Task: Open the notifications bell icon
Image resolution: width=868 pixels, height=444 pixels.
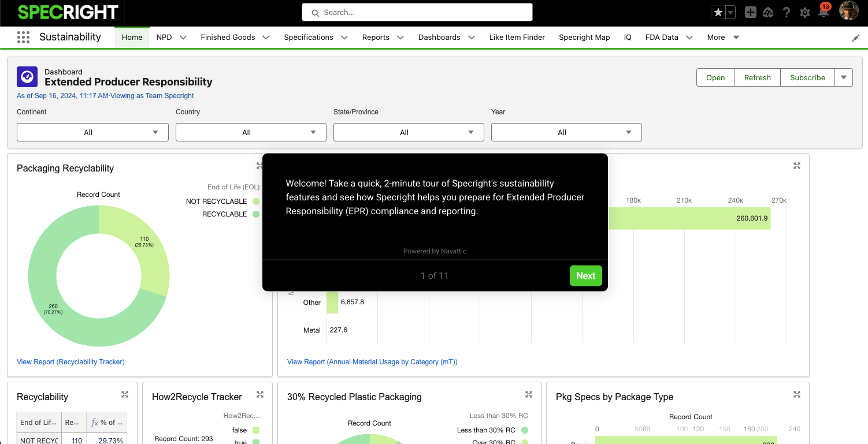Action: (823, 12)
